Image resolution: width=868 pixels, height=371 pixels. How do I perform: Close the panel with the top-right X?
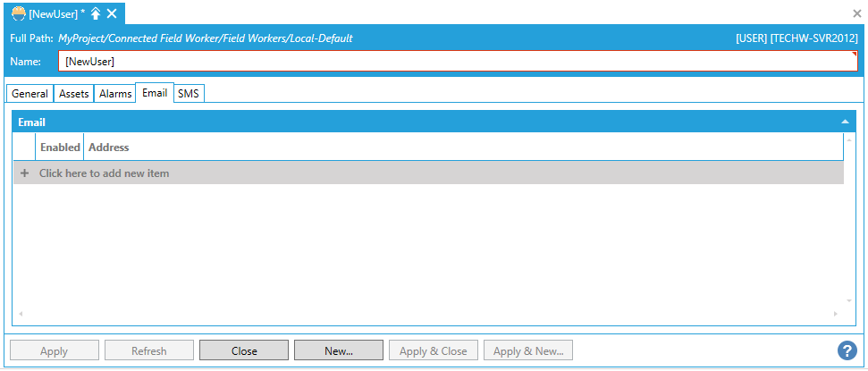tap(857, 13)
